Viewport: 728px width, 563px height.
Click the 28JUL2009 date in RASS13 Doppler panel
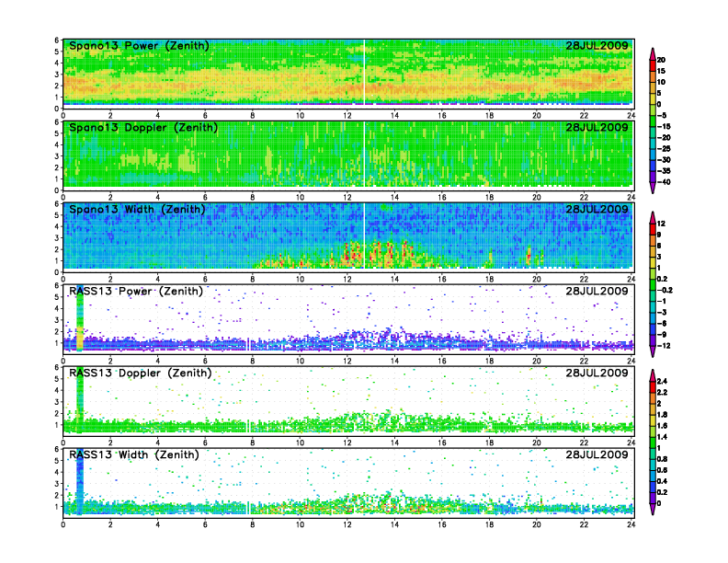[597, 373]
